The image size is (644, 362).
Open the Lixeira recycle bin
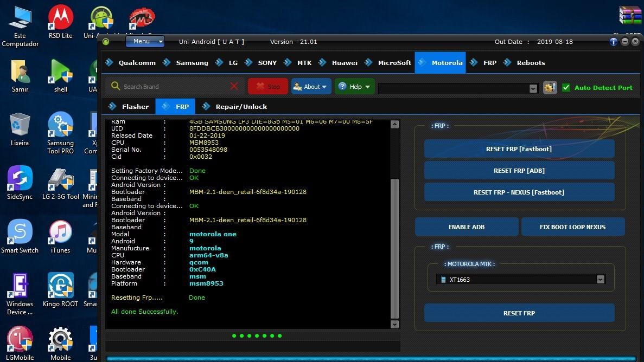click(x=20, y=130)
